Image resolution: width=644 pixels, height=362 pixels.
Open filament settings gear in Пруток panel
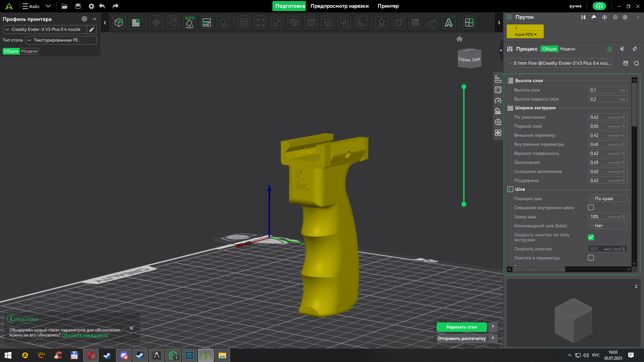[x=625, y=17]
